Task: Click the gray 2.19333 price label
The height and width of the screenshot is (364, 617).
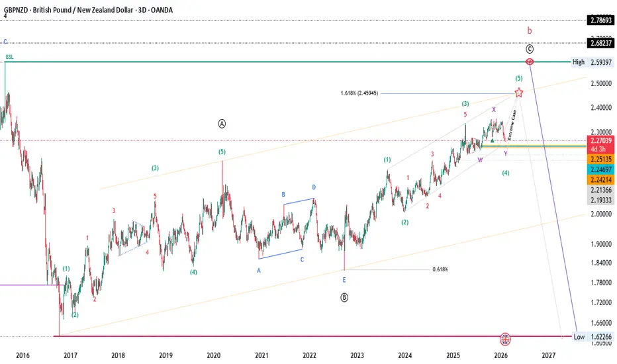Action: click(x=601, y=200)
